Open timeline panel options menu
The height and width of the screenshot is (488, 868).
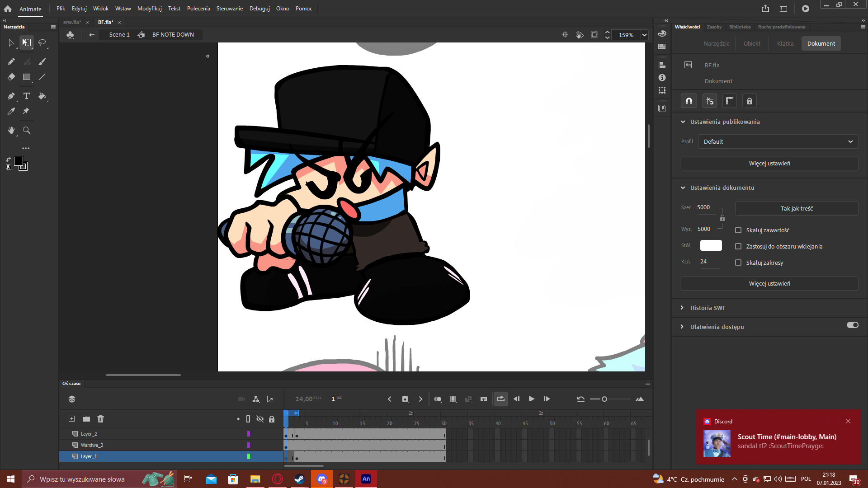coord(648,384)
